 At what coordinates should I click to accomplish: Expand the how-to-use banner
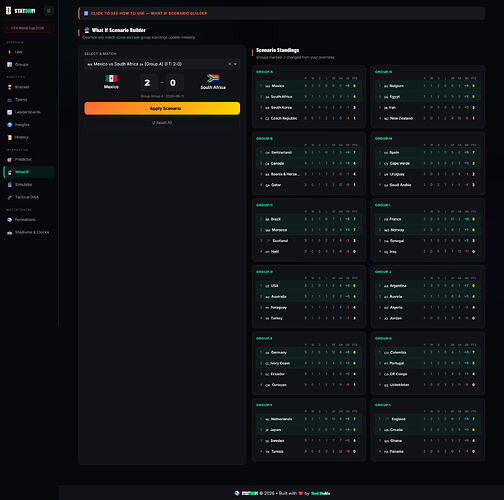coord(282,13)
